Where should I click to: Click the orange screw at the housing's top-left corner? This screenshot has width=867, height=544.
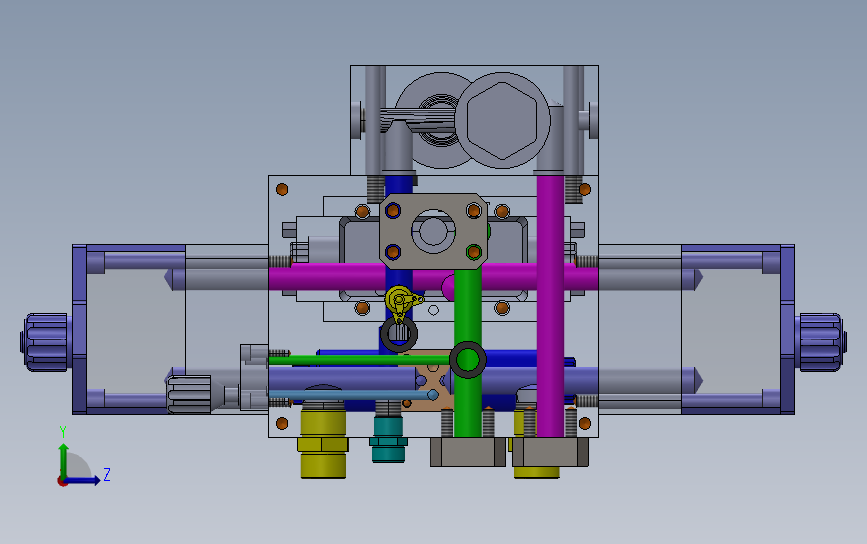[x=282, y=190]
